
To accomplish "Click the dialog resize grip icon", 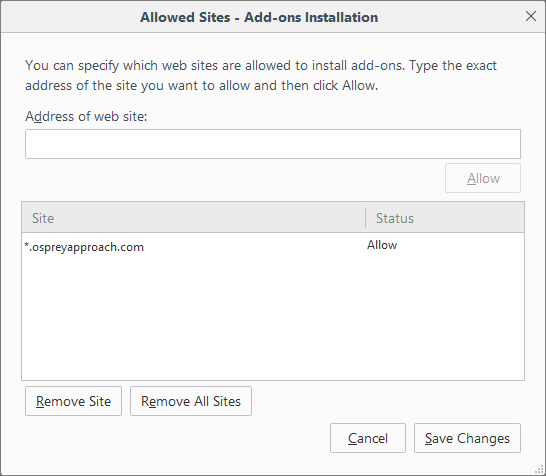I will coord(540,470).
